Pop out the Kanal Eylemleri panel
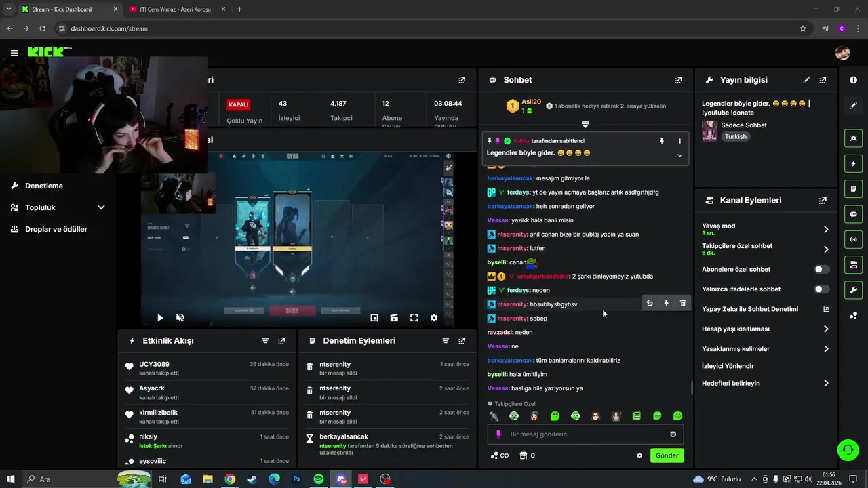This screenshot has width=868, height=488. tap(823, 201)
